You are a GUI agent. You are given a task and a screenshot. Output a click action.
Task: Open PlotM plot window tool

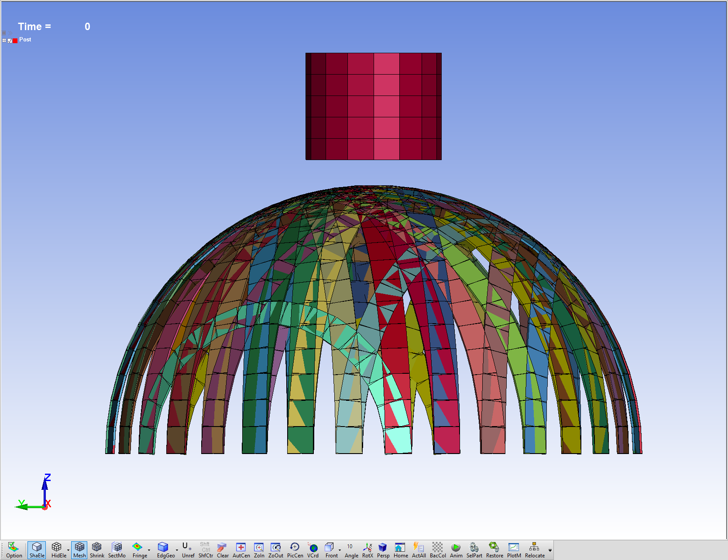click(514, 550)
